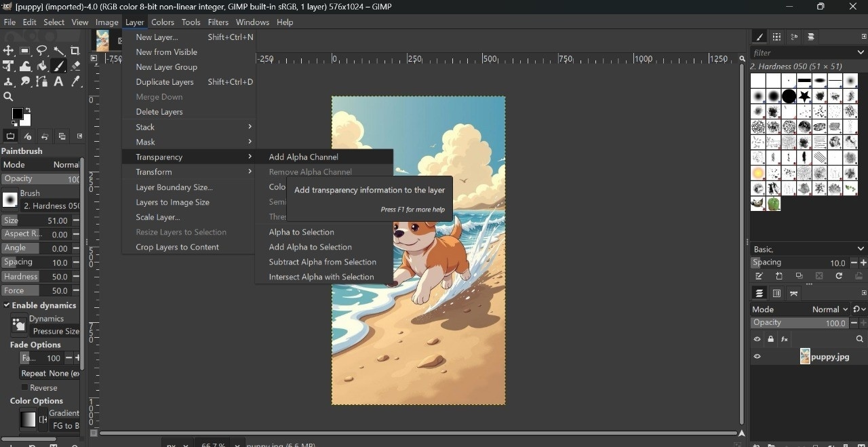868x447 pixels.
Task: Open the brushes dock configure menu
Action: (x=863, y=37)
